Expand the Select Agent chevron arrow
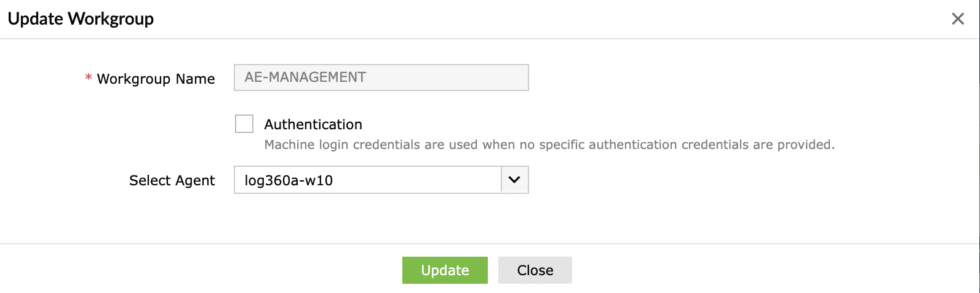 tap(514, 180)
